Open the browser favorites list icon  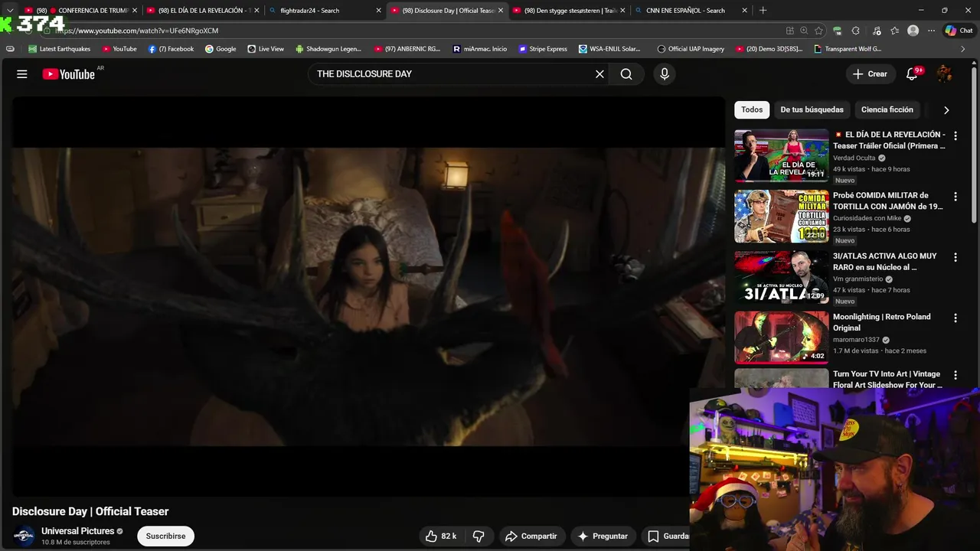pyautogui.click(x=894, y=31)
